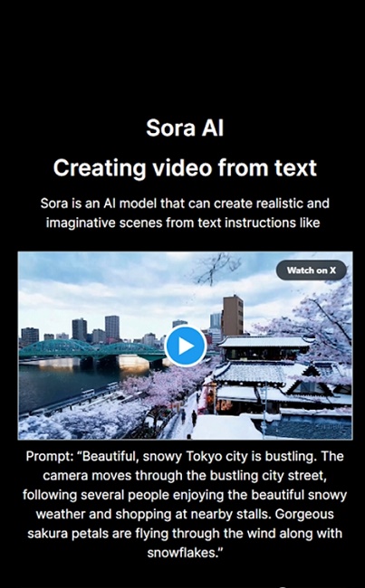365x588 pixels.
Task: Click the pedestrians on the snowy path
Action: (x=188, y=417)
